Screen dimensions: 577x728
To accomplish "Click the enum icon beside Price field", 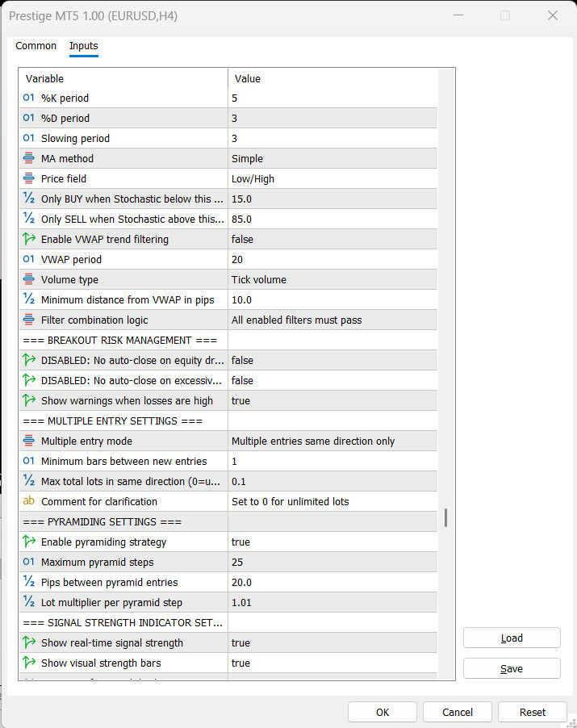I will [x=29, y=178].
